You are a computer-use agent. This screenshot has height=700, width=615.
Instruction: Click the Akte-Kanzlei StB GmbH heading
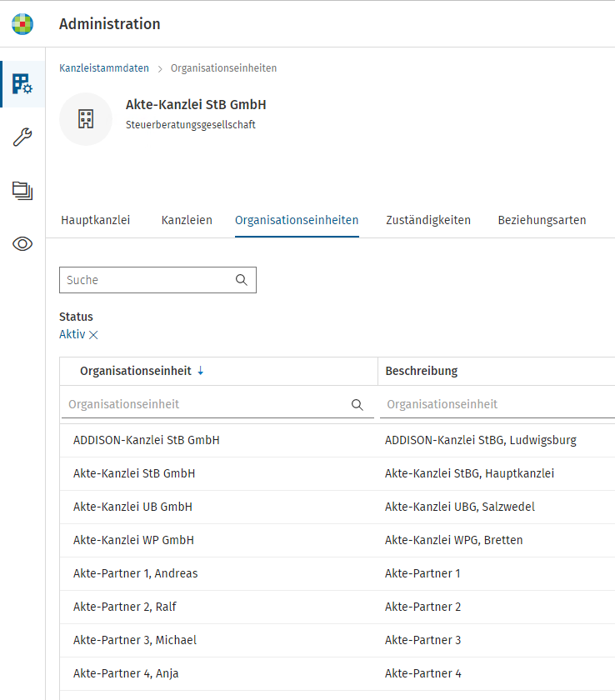click(x=196, y=104)
